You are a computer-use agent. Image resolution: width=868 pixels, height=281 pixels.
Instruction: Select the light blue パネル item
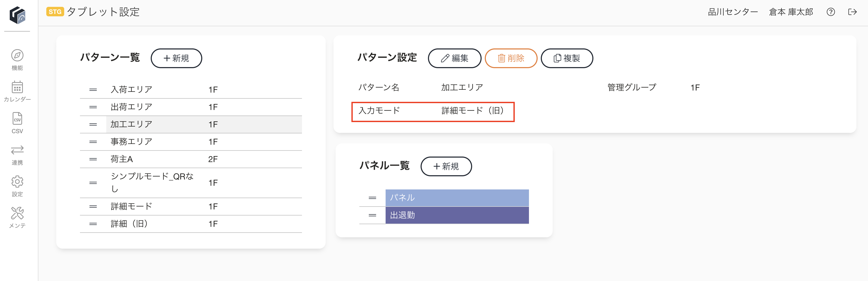(457, 198)
